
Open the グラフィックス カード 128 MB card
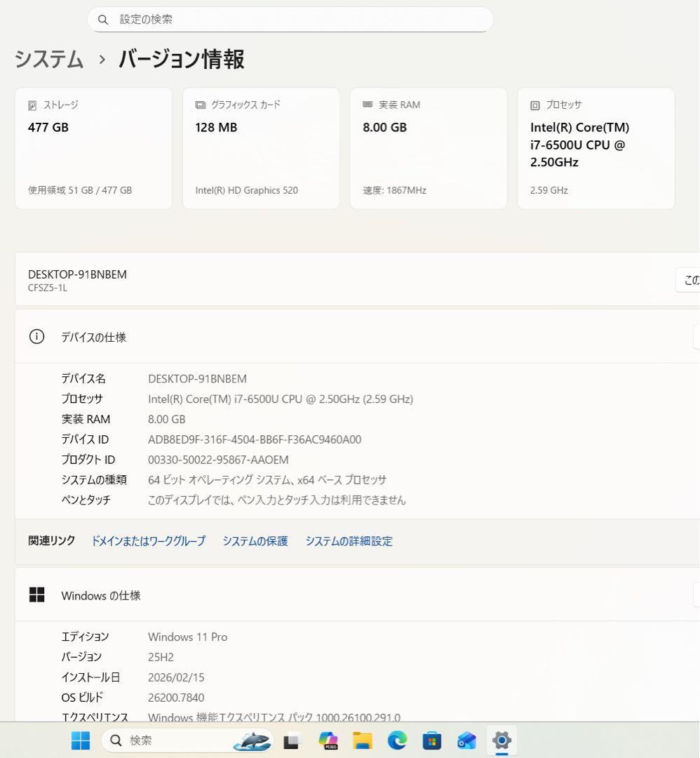tap(261, 148)
